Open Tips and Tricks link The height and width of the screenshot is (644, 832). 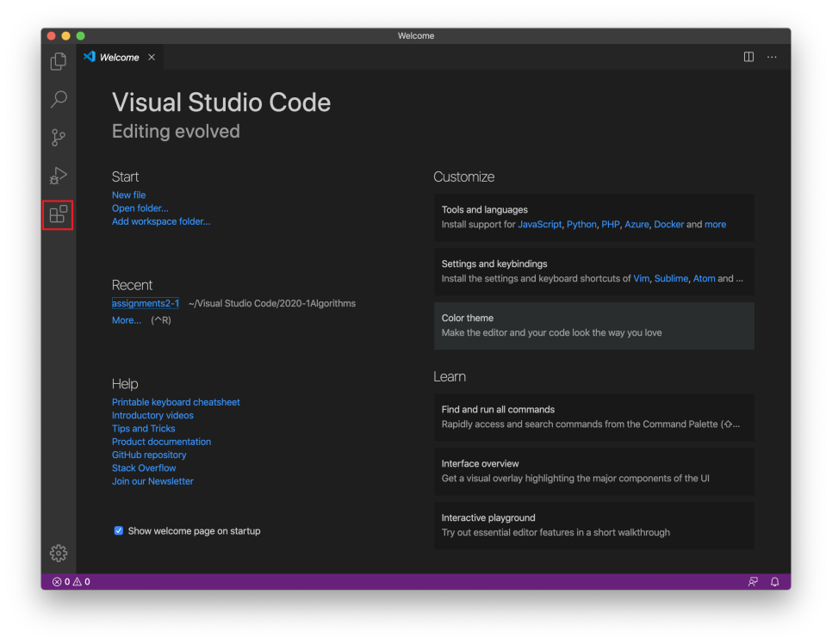143,429
